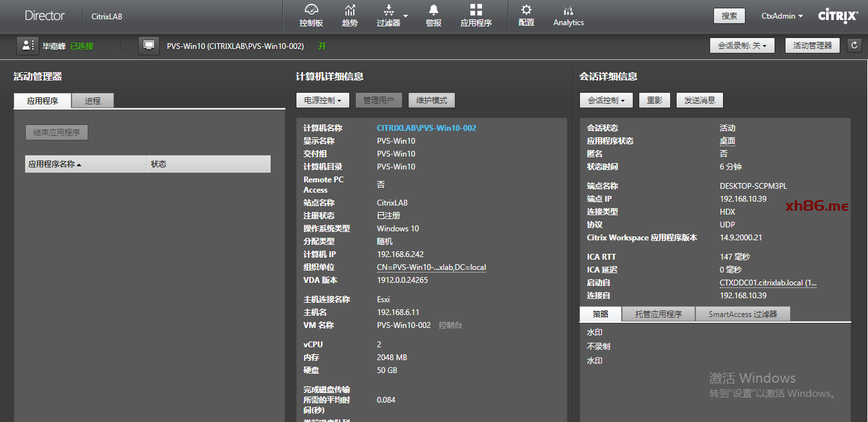Click the user icon beside 毕嘉峰
868x422 pixels.
[27, 46]
